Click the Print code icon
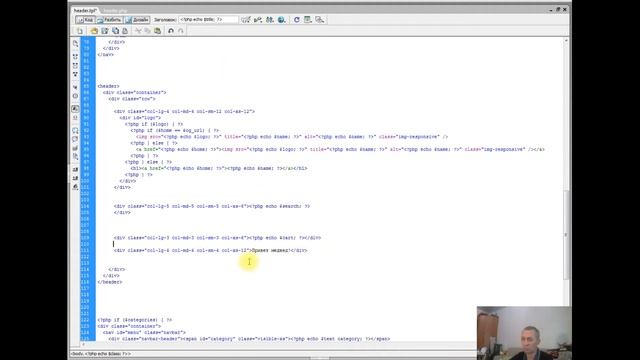The width and height of the screenshot is (640, 360). click(125, 31)
